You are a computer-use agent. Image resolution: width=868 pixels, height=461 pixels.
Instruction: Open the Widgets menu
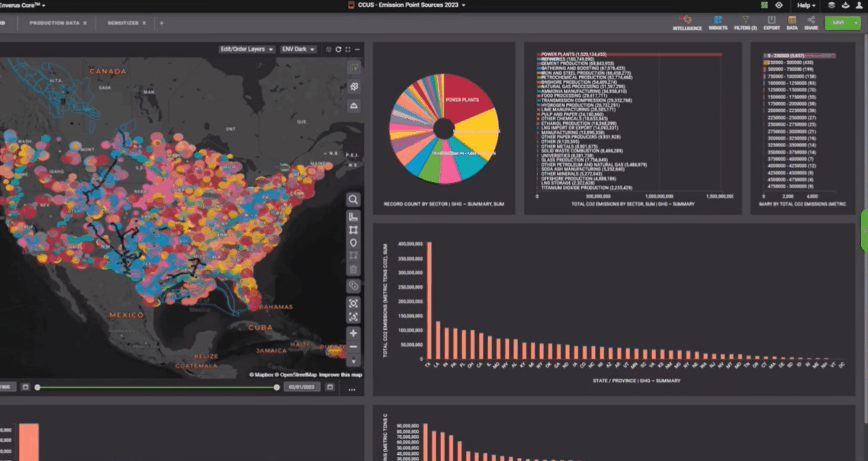click(718, 22)
